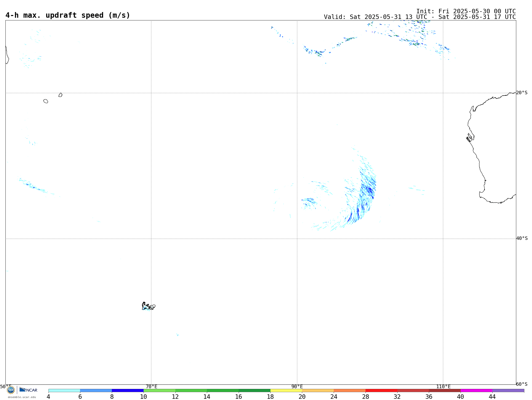This screenshot has height=400, width=532.
Task: Click the NCAR logo
Action: pyautogui.click(x=28, y=390)
